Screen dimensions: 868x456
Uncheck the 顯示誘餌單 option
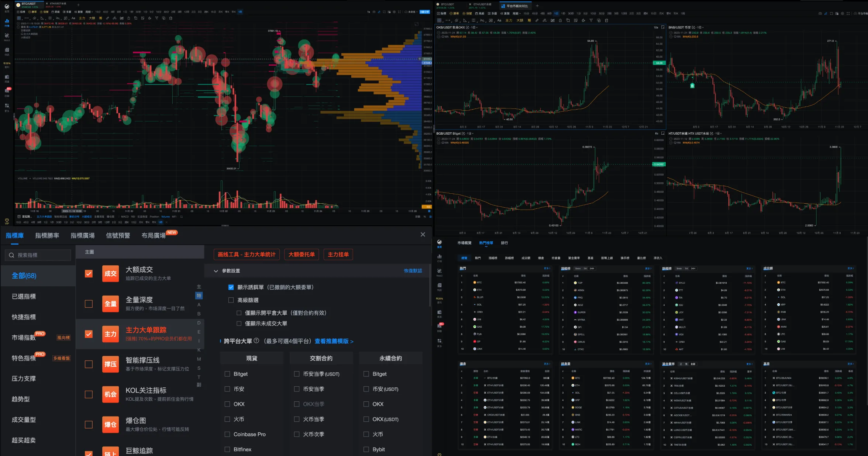[x=231, y=287]
